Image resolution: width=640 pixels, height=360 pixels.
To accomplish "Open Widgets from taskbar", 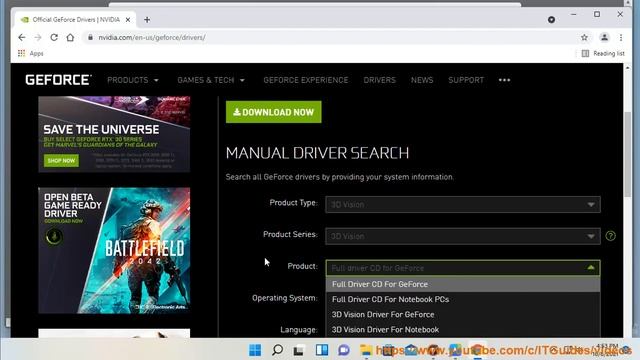I will (322, 350).
